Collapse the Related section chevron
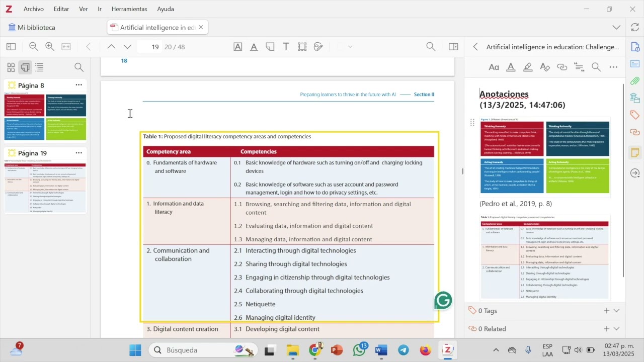The image size is (644, 362). click(x=616, y=329)
